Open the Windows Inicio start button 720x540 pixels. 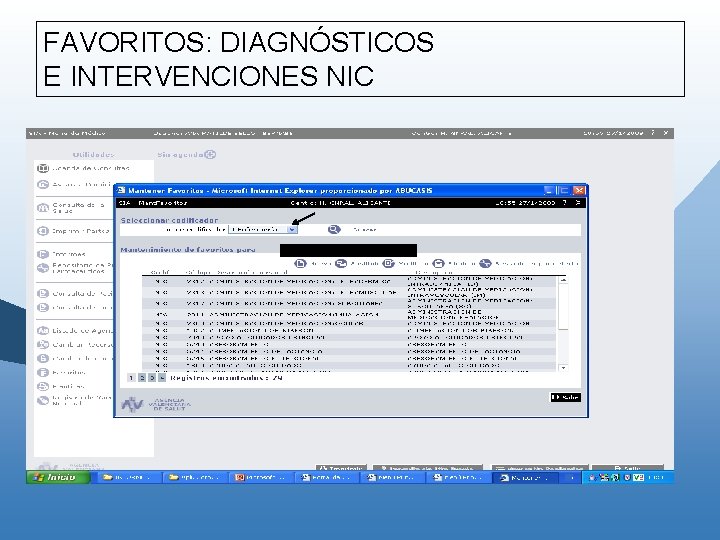pyautogui.click(x=58, y=478)
